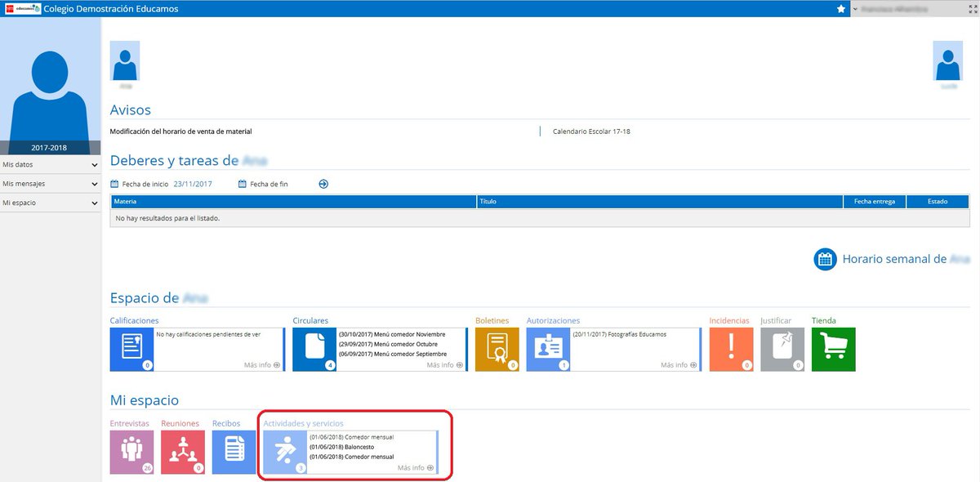Image resolution: width=980 pixels, height=482 pixels.
Task: Open Modificación del horario de venta notice
Action: coord(180,131)
